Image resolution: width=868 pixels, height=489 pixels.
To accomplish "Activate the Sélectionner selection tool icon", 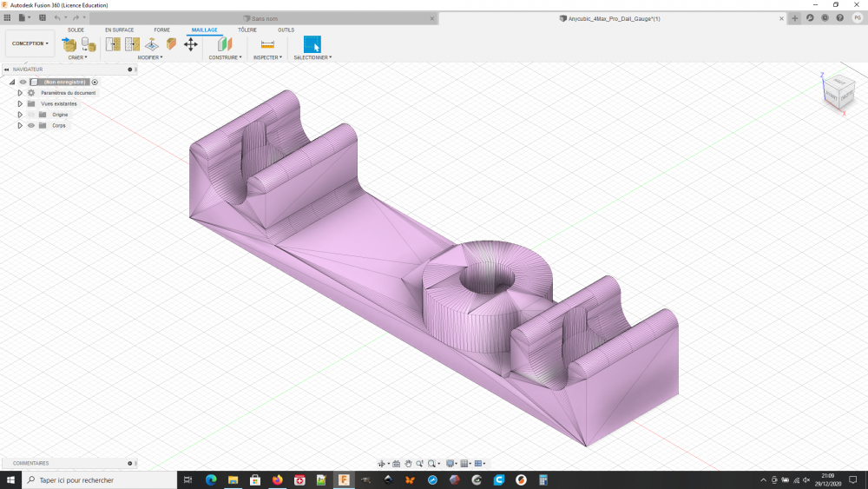I will 312,43.
